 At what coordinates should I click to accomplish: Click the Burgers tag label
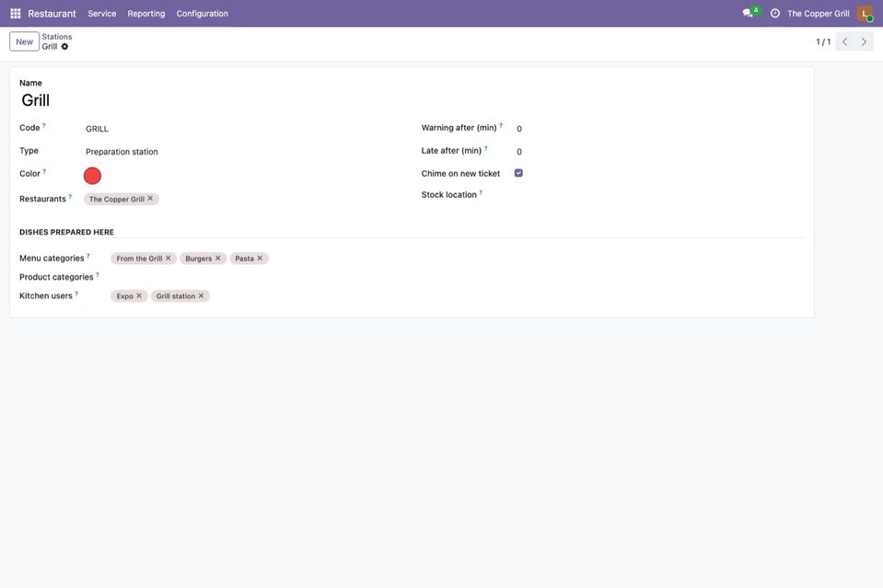pos(199,259)
